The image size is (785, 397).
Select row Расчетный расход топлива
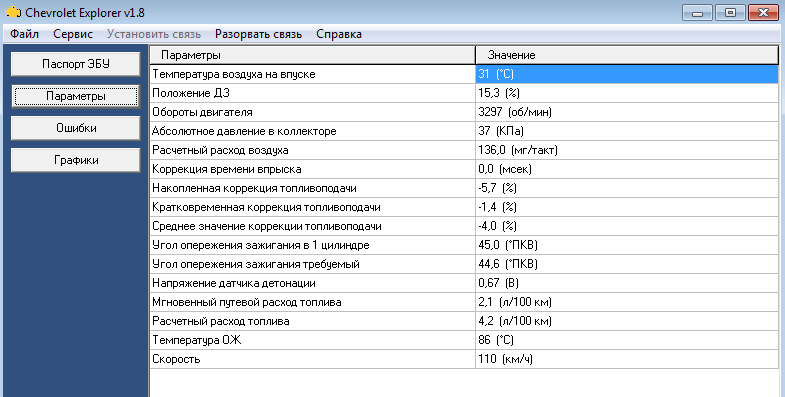tap(464, 321)
